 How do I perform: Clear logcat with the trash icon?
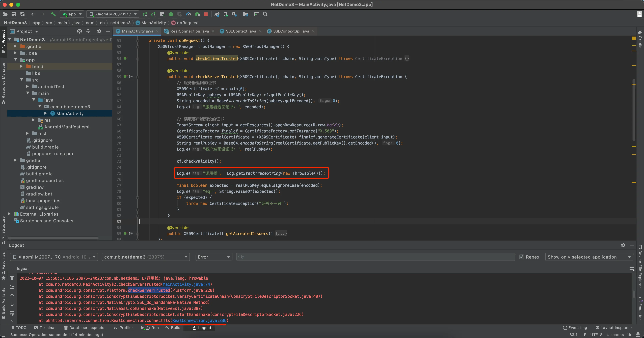click(x=12, y=278)
